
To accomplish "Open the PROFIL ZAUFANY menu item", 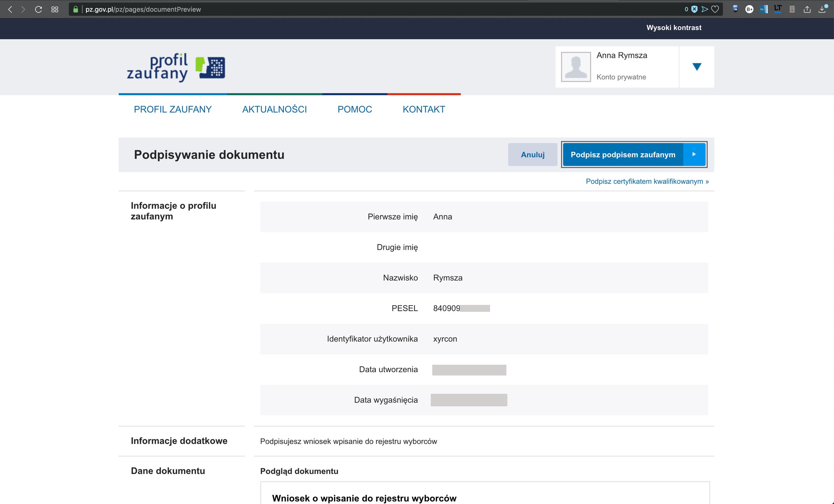I will pyautogui.click(x=173, y=110).
